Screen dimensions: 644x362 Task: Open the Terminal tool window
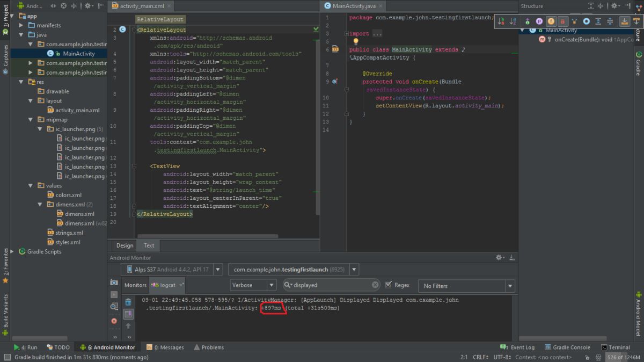pos(616,347)
